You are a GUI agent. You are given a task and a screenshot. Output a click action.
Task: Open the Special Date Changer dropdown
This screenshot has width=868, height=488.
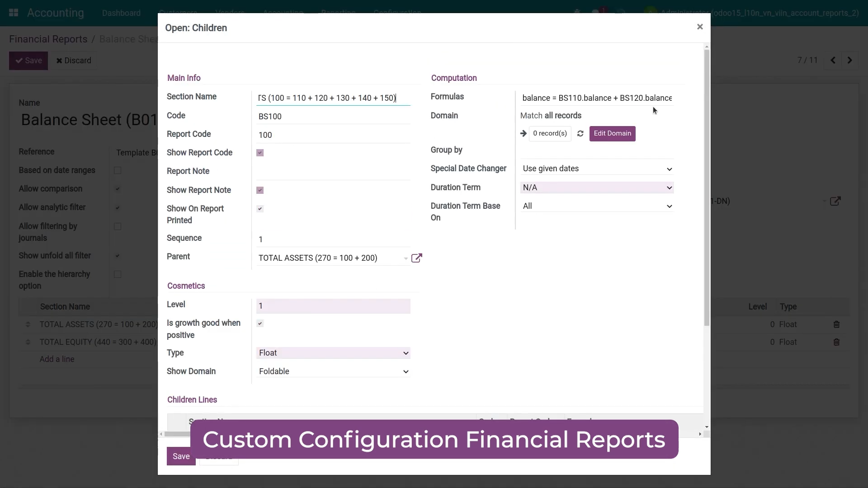[597, 169]
